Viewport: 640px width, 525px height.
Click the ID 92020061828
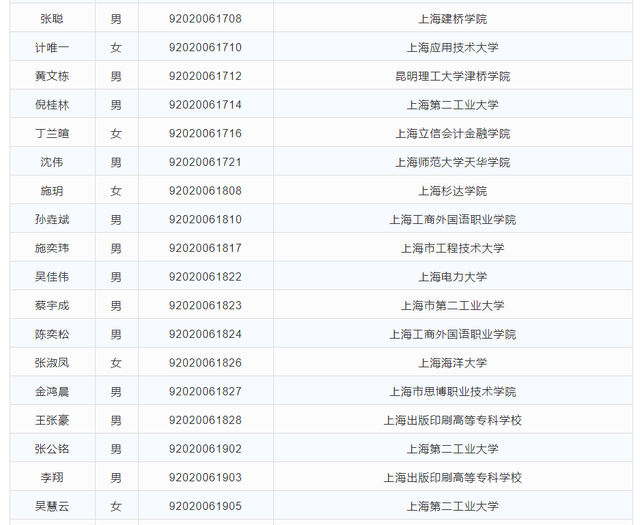tap(205, 420)
